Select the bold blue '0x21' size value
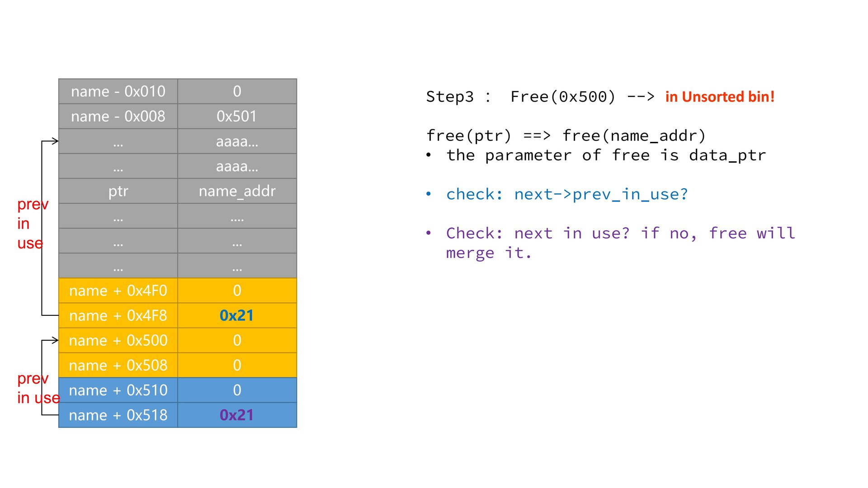The image size is (868, 488). point(236,315)
